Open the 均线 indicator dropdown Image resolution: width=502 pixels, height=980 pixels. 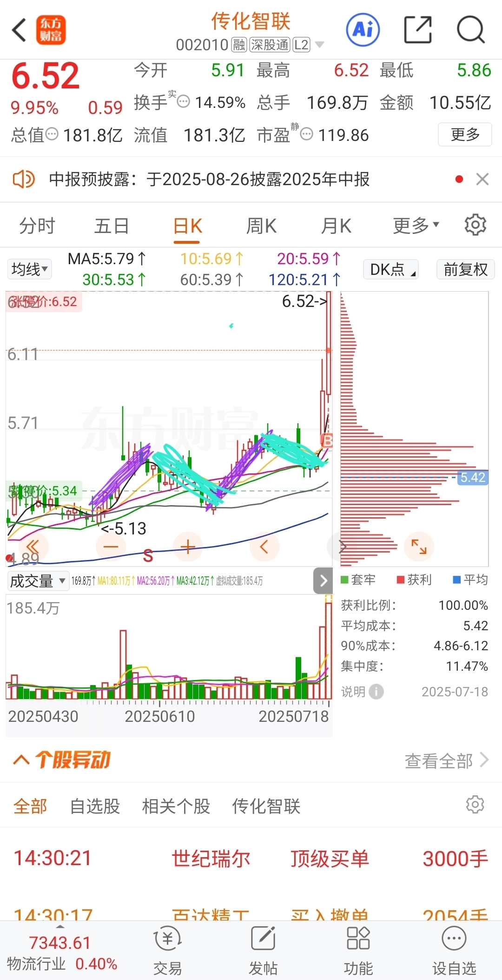coord(30,269)
